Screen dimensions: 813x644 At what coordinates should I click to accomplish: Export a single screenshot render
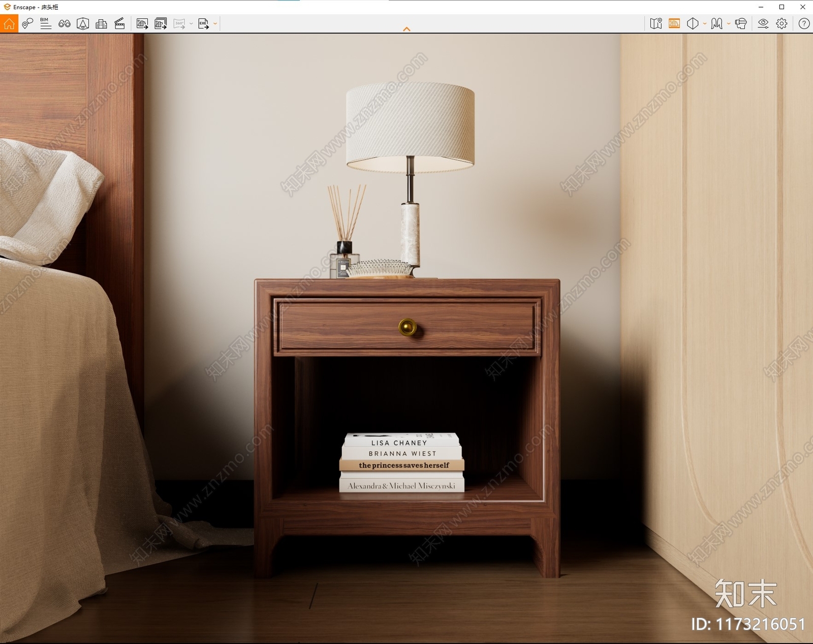pos(142,23)
